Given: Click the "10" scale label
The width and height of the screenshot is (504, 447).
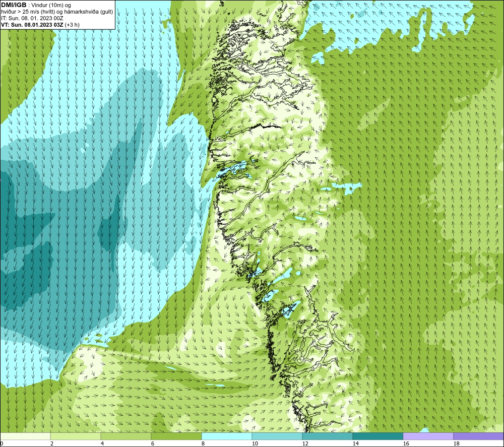Looking at the screenshot, I should pyautogui.click(x=255, y=444).
